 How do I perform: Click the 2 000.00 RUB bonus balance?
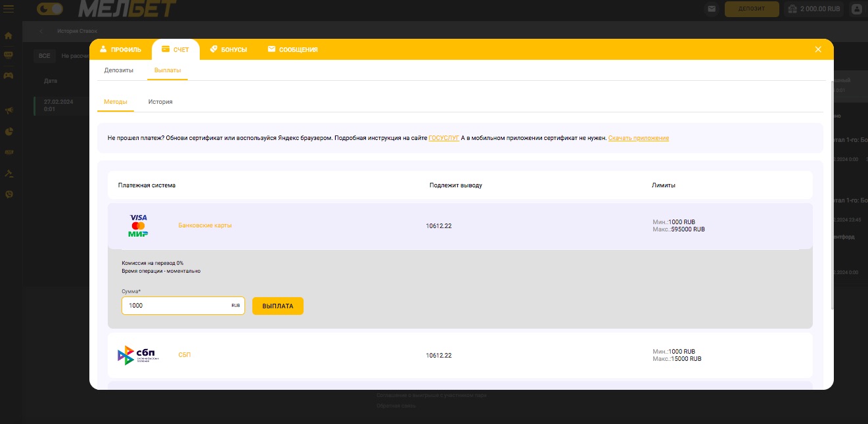[815, 9]
